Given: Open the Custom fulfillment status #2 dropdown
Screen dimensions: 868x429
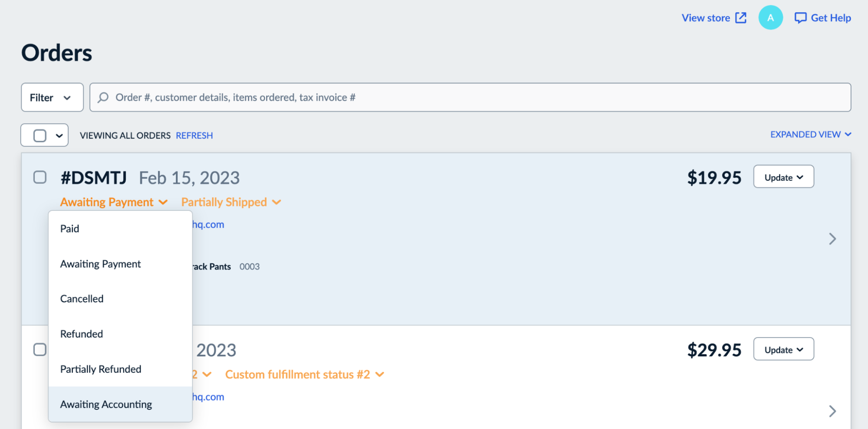Looking at the screenshot, I should point(305,374).
